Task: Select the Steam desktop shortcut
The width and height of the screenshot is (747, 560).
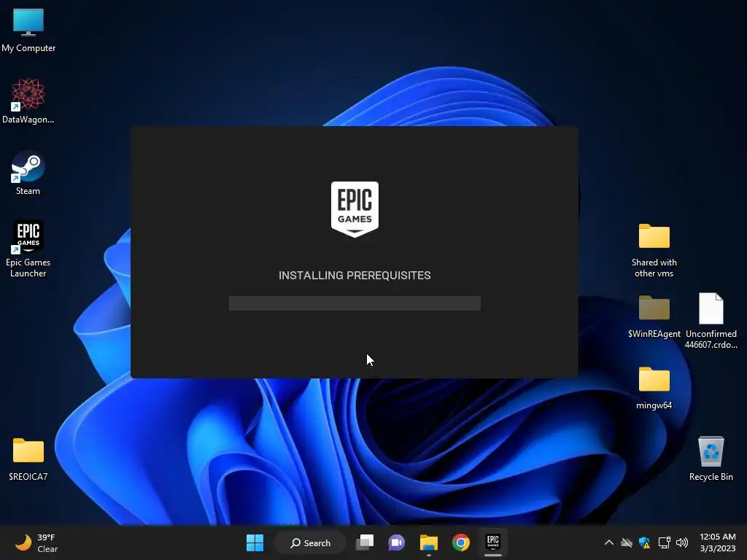Action: click(28, 173)
